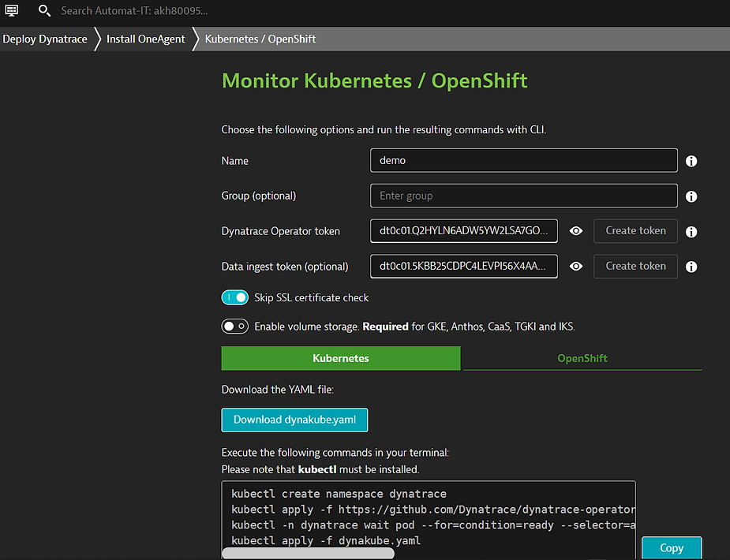This screenshot has width=730, height=560.
Task: Click the Kubernetes / OpenShift breadcrumb
Action: [260, 39]
